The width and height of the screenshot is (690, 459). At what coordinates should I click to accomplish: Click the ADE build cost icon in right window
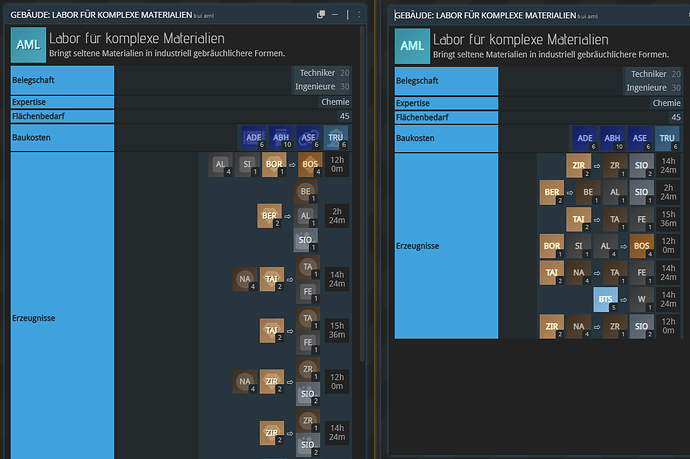585,138
